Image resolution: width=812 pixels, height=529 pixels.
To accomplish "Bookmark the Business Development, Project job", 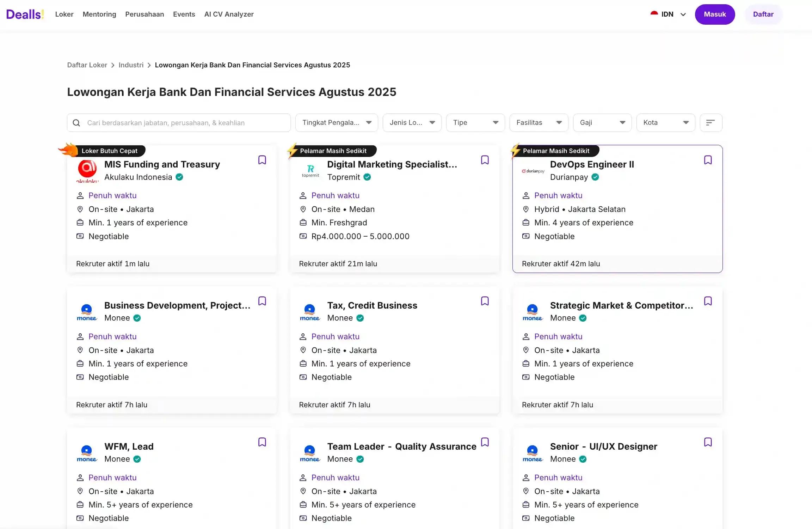I will pos(262,301).
